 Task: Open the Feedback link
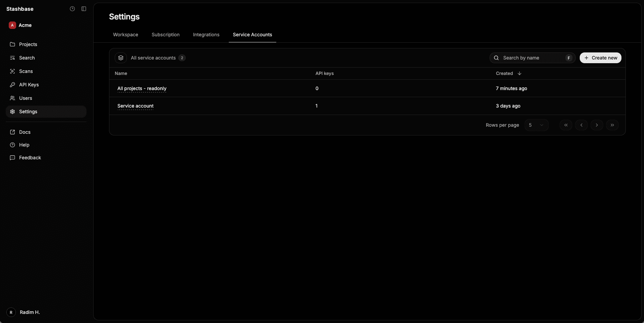tap(46, 158)
